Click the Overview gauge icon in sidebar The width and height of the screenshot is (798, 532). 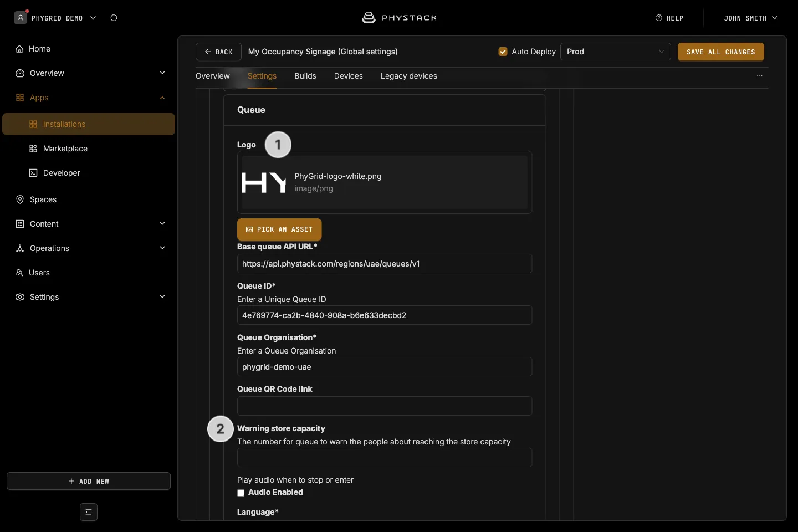pos(20,73)
